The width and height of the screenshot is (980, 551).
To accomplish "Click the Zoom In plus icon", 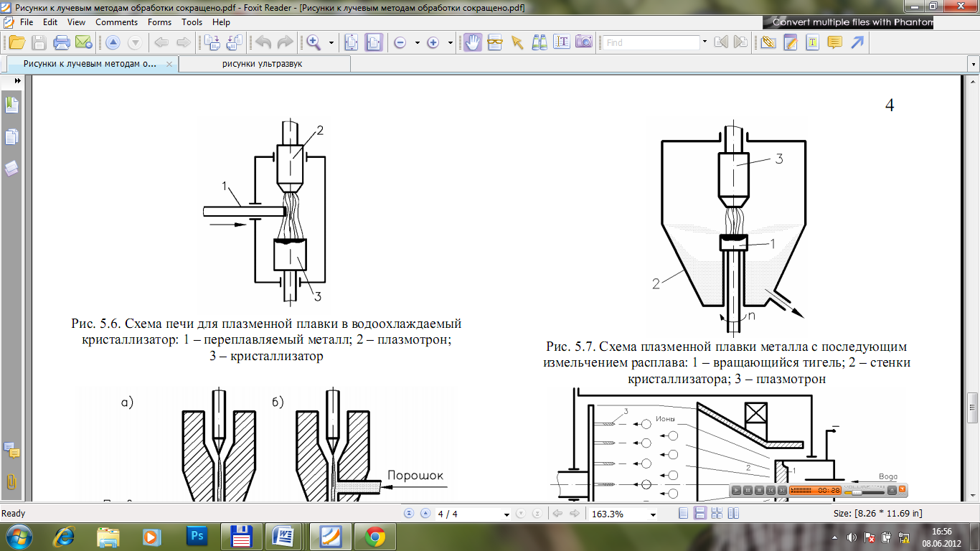I will coord(433,42).
